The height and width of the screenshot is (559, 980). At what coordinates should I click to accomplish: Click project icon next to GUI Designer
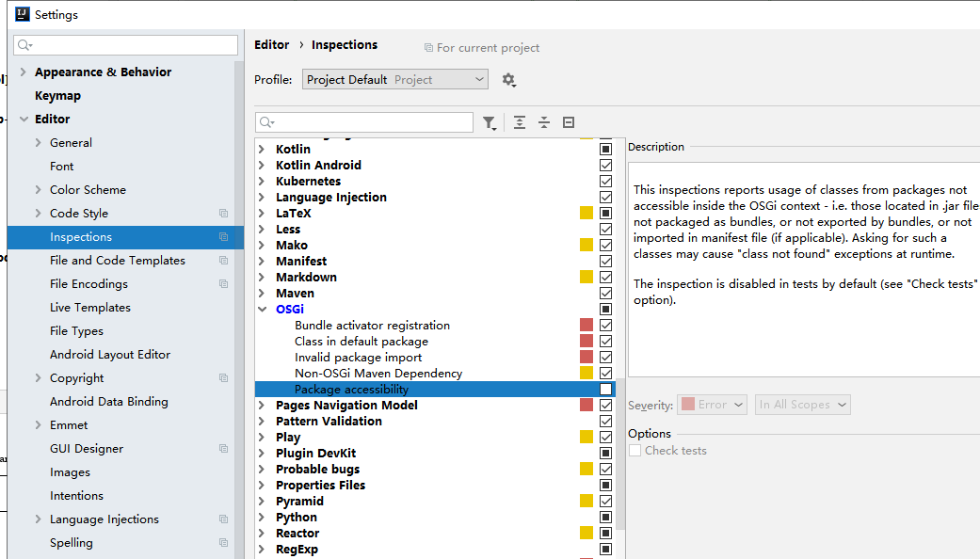click(224, 449)
